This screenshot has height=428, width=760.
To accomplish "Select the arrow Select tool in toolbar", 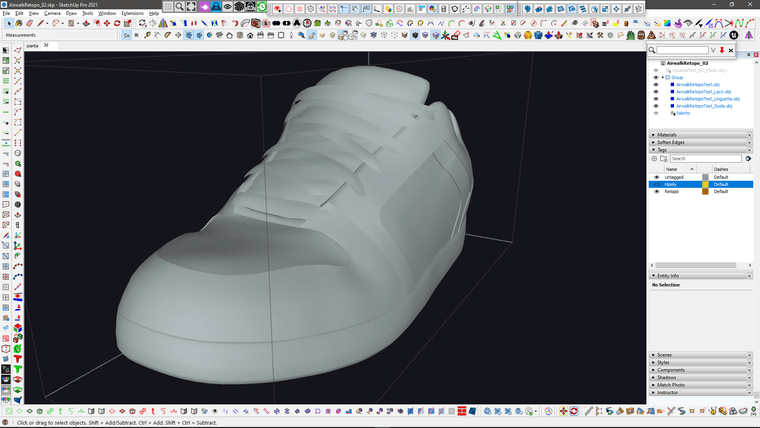I will (7, 23).
